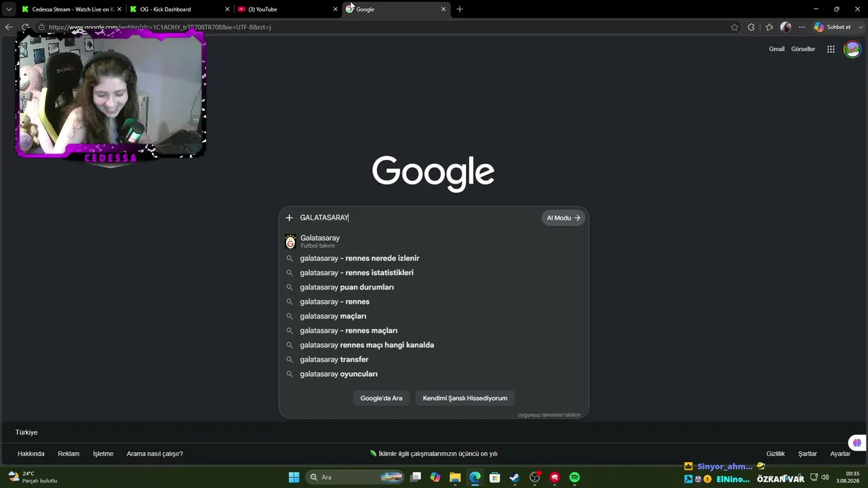The width and height of the screenshot is (868, 488).
Task: Open Steam from the taskbar
Action: click(515, 477)
